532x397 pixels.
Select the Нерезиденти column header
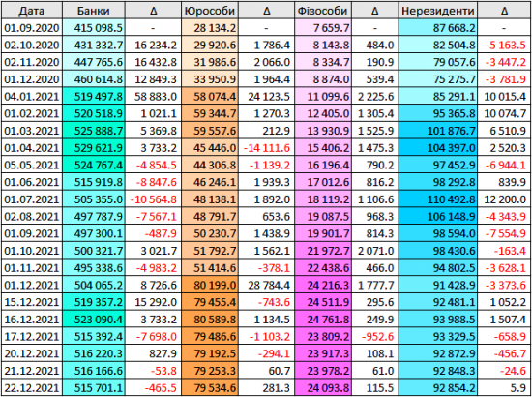437,11
